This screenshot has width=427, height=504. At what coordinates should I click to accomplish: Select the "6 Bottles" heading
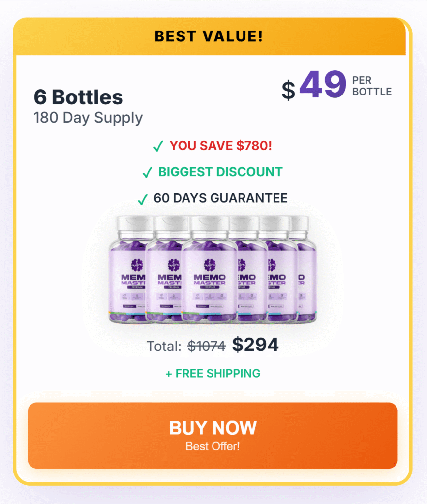click(78, 97)
